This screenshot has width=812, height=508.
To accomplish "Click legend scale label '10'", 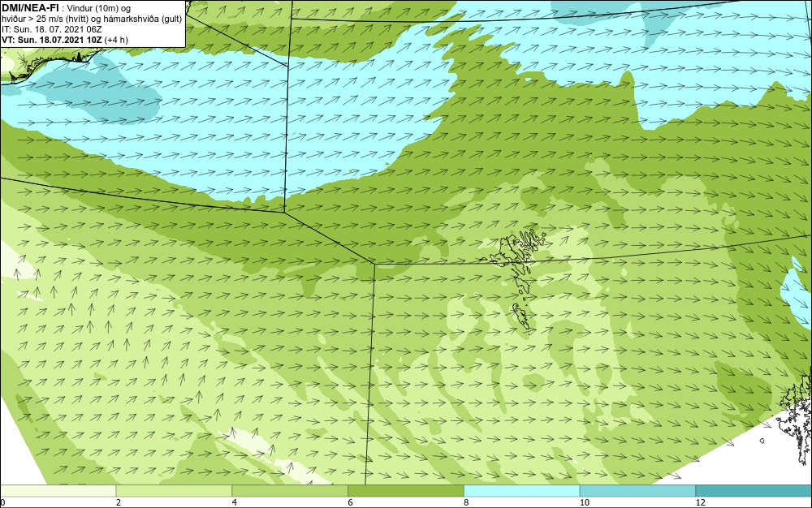I will tap(585, 502).
